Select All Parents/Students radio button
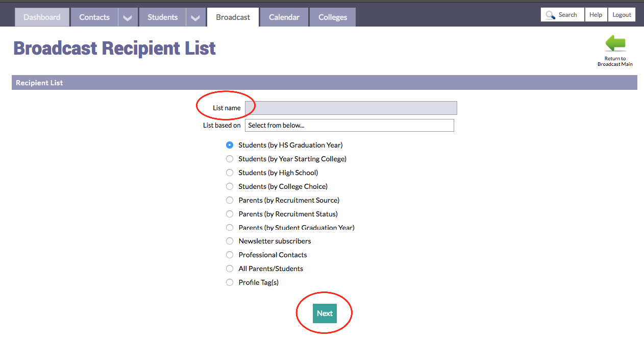Image resolution: width=644 pixels, height=340 pixels. point(230,269)
